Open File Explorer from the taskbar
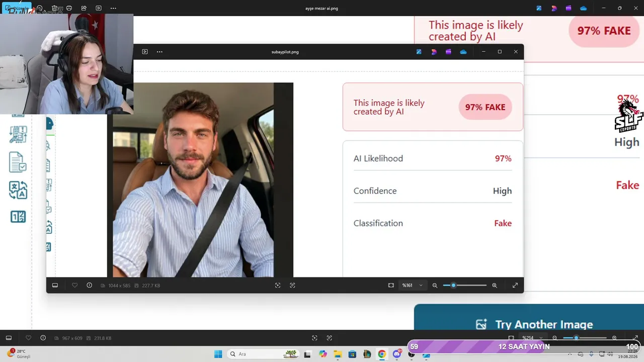Screen dimensions: 644x362 337,354
